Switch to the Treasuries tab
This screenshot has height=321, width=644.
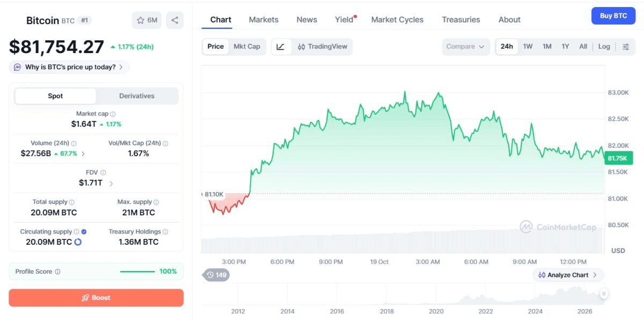[461, 20]
